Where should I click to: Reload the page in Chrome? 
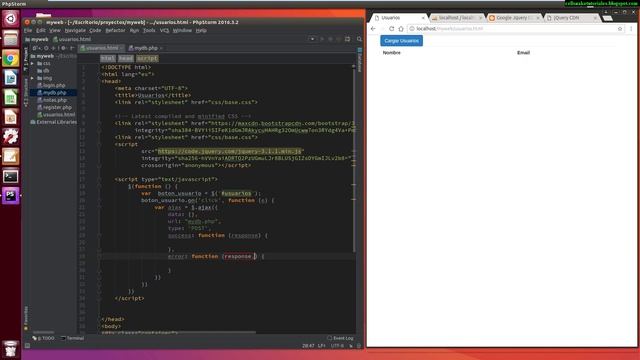tap(391, 29)
